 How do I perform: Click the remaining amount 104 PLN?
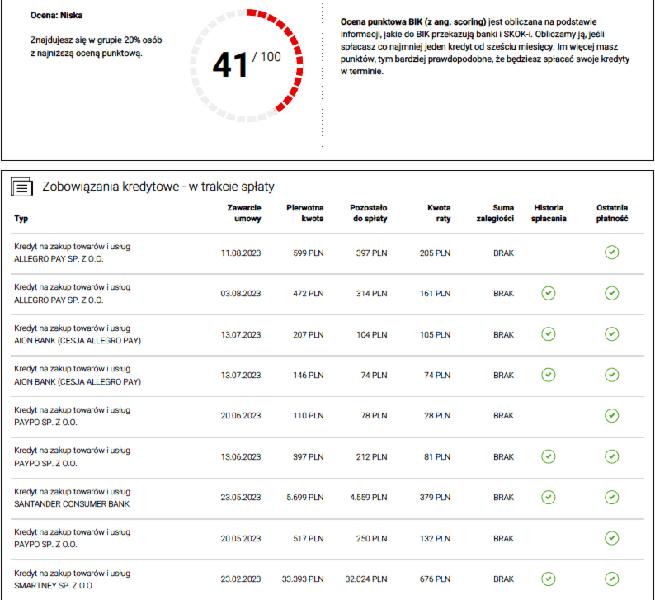[x=372, y=335]
